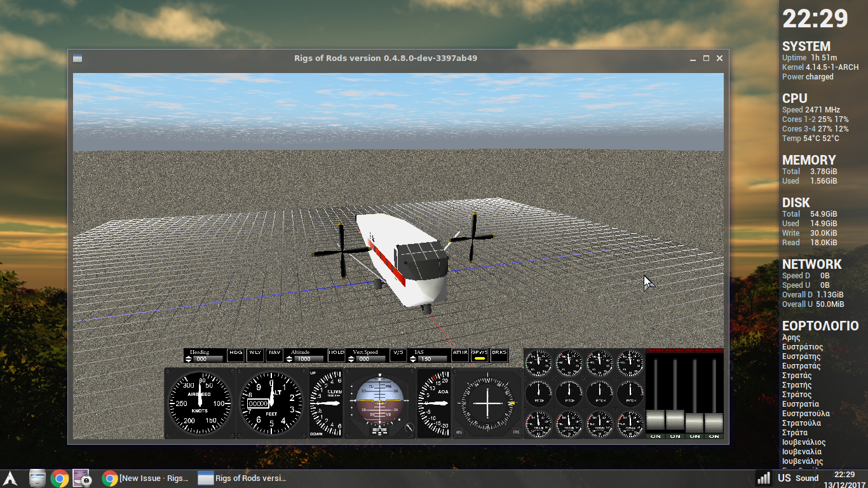The width and height of the screenshot is (868, 488).
Task: Toggle the BRKS brakes button
Action: pos(499,355)
